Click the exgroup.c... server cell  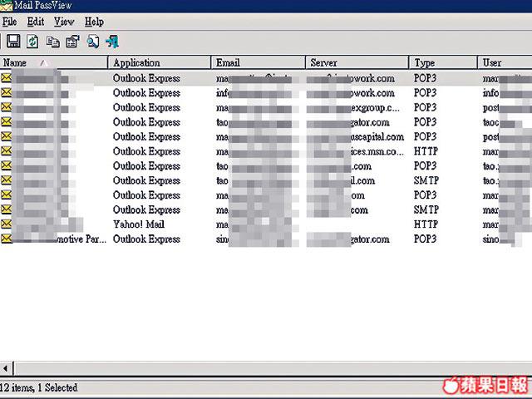[375, 108]
